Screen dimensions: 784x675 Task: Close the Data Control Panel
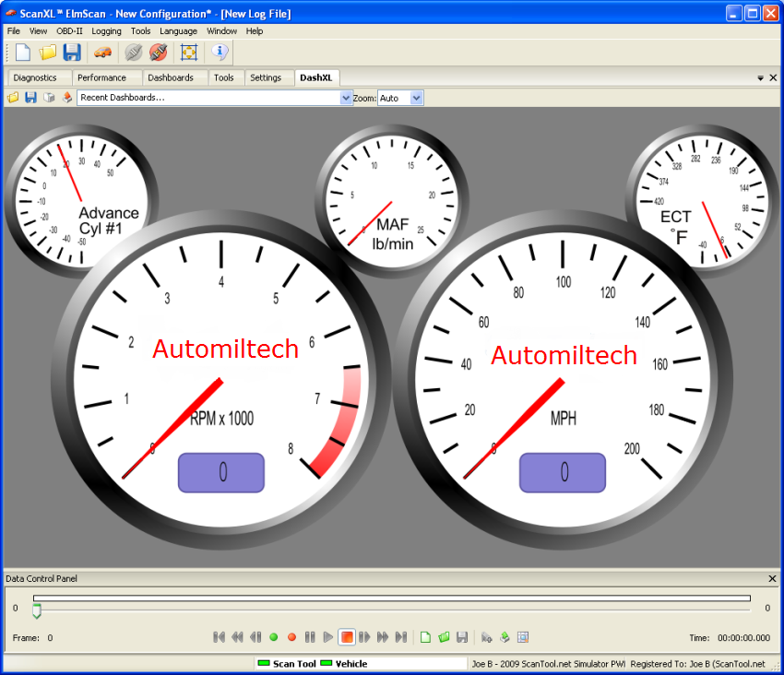pyautogui.click(x=772, y=578)
